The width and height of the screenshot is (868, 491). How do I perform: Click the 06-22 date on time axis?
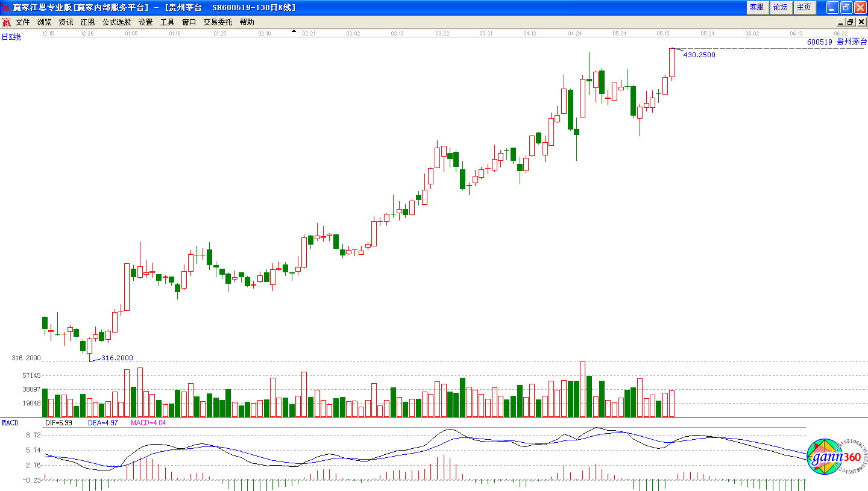[841, 34]
